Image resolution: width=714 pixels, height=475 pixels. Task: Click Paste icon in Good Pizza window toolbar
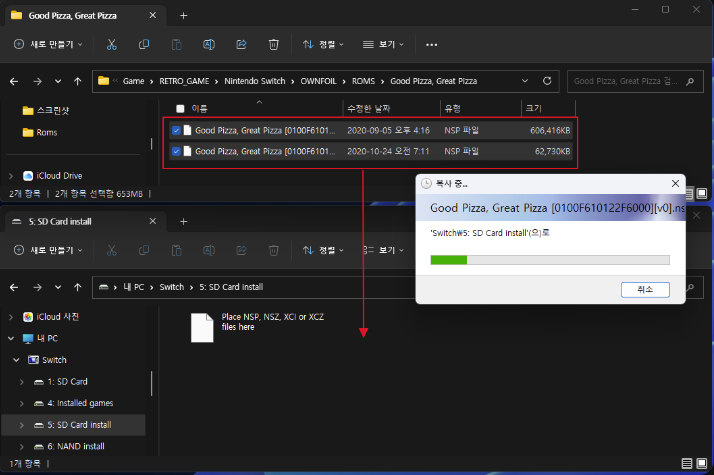[176, 44]
